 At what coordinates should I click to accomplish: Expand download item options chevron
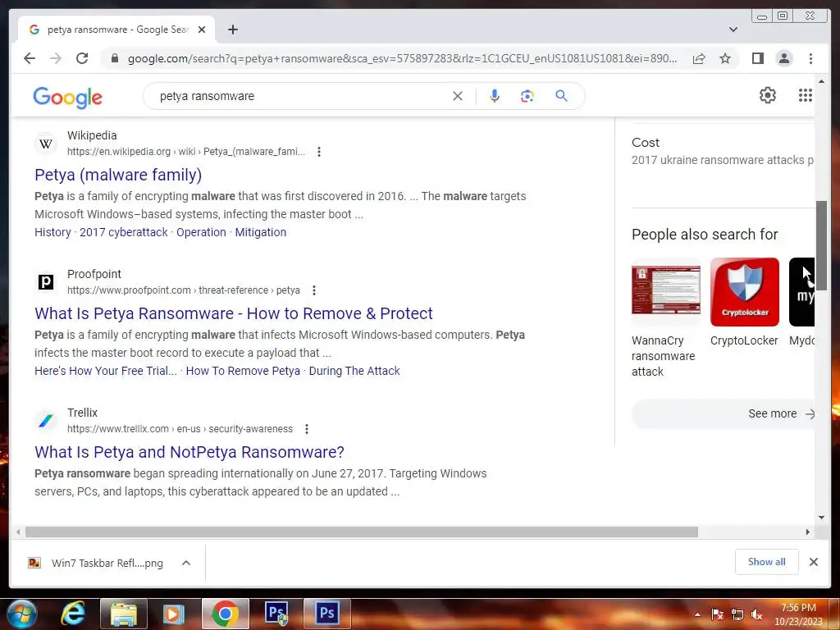tap(186, 563)
